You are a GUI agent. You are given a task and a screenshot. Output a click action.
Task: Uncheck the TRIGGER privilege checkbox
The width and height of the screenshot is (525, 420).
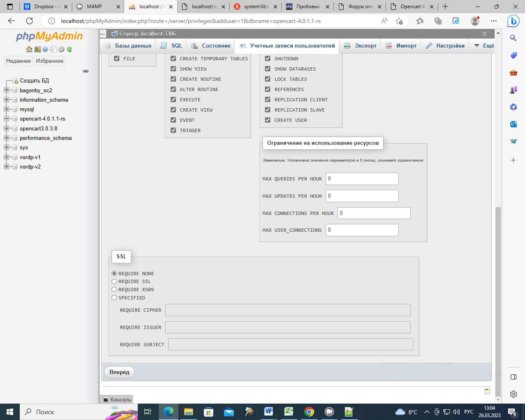173,130
